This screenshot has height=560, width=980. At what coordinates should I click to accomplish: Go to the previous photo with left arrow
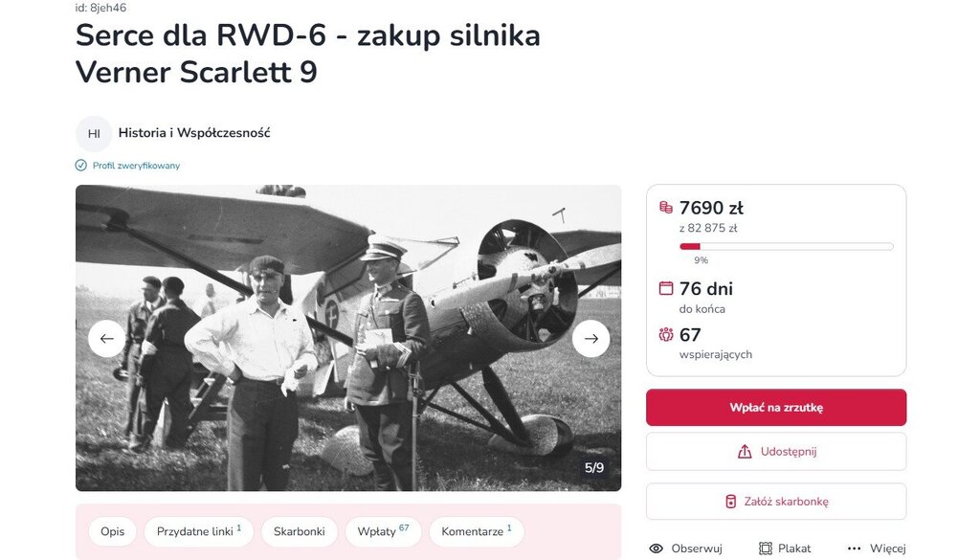pos(107,339)
